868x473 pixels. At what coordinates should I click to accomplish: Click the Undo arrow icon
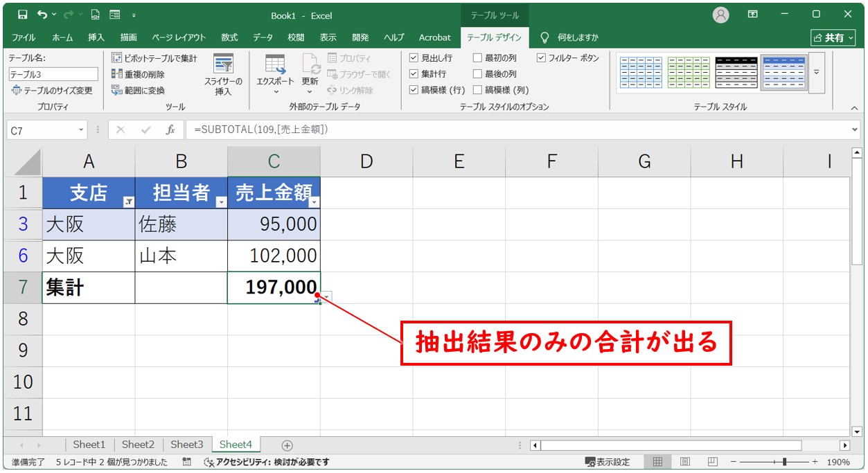point(43,15)
